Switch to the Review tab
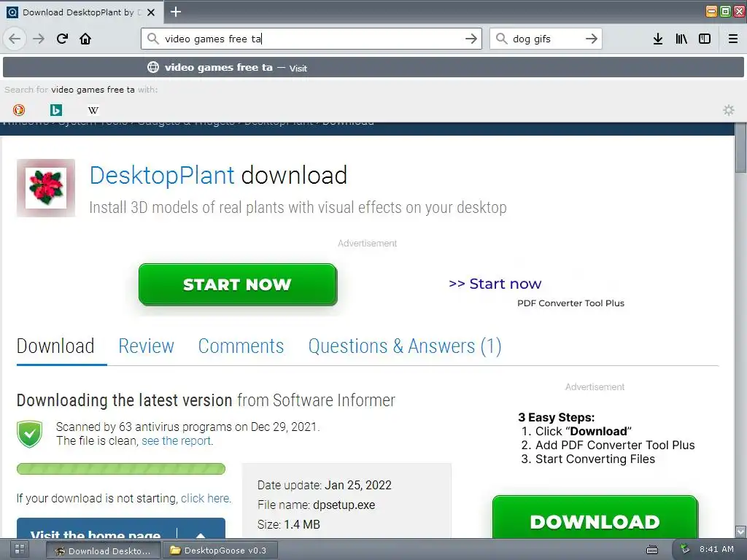Image resolution: width=747 pixels, height=560 pixels. pos(146,346)
